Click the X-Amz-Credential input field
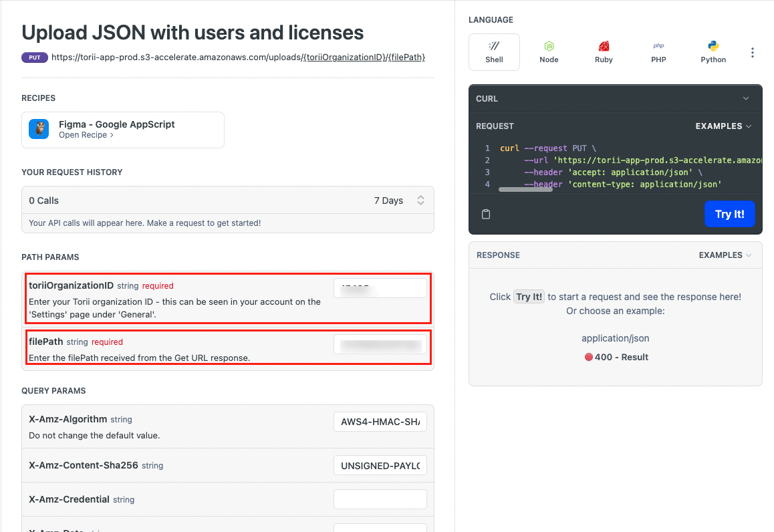Screen dimensions: 774x532 click(x=380, y=499)
